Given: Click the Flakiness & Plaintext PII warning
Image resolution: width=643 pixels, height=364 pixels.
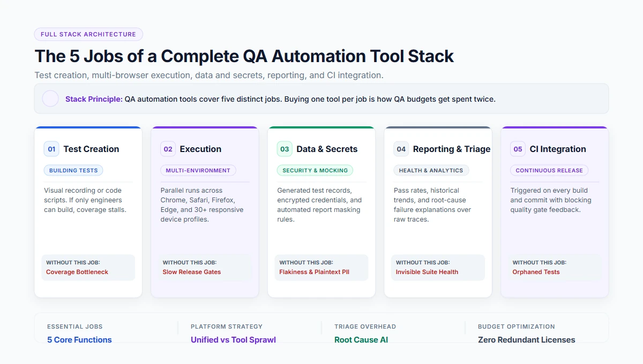Looking at the screenshot, I should coord(314,272).
